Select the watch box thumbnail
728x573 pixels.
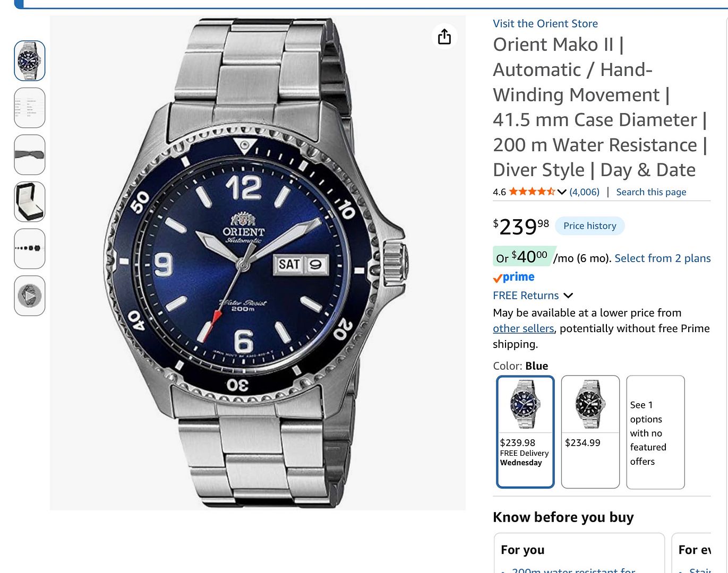pos(30,202)
